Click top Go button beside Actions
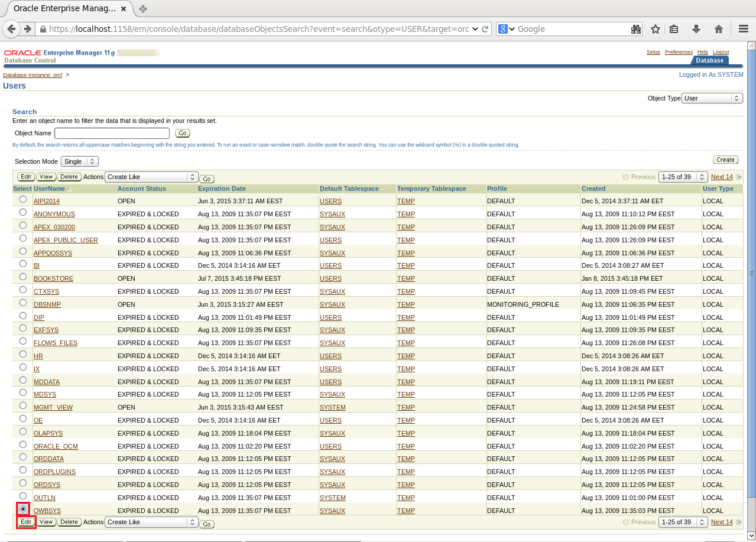Viewport: 756px width, 542px height. pyautogui.click(x=207, y=178)
